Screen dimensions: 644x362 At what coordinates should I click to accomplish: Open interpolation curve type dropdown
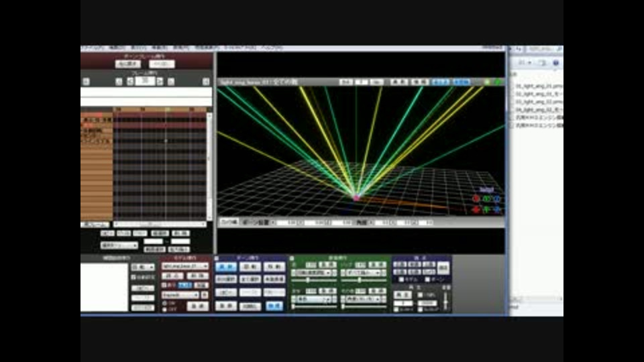point(142,267)
